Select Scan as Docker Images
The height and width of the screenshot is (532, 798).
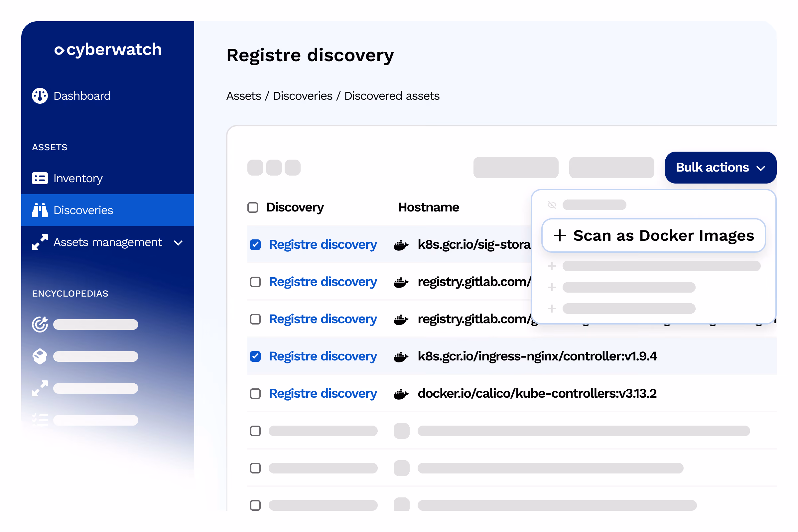click(653, 235)
